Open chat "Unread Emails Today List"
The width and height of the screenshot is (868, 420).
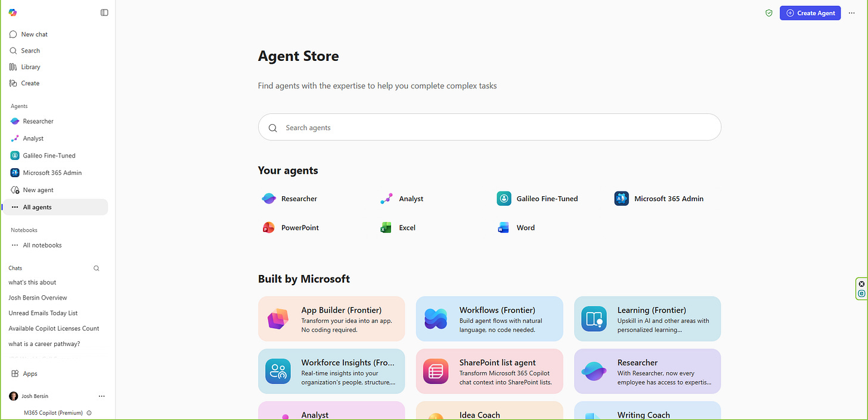pos(43,313)
